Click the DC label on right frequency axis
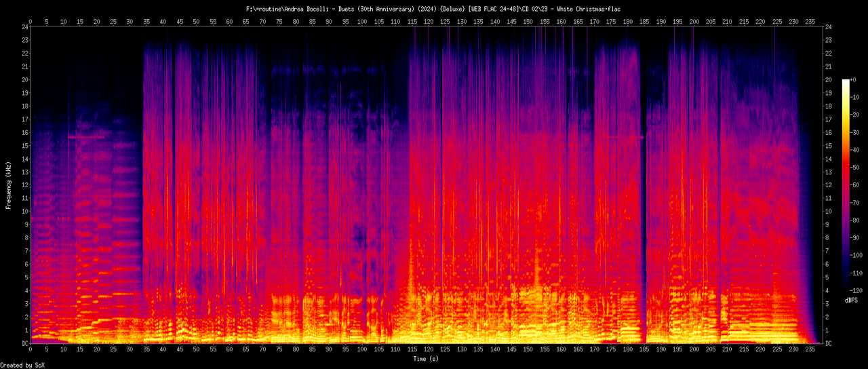Image resolution: width=868 pixels, height=369 pixels. click(830, 344)
